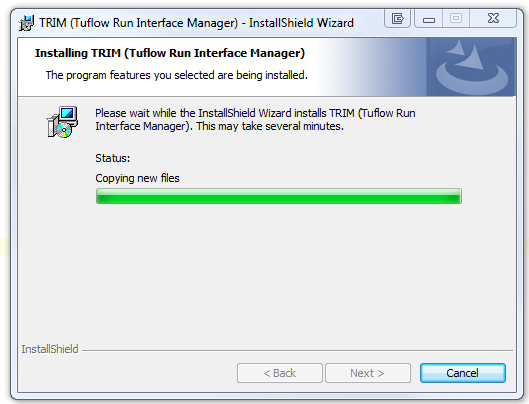Click the greyed-out maximize button
529x404 pixels.
(x=456, y=18)
